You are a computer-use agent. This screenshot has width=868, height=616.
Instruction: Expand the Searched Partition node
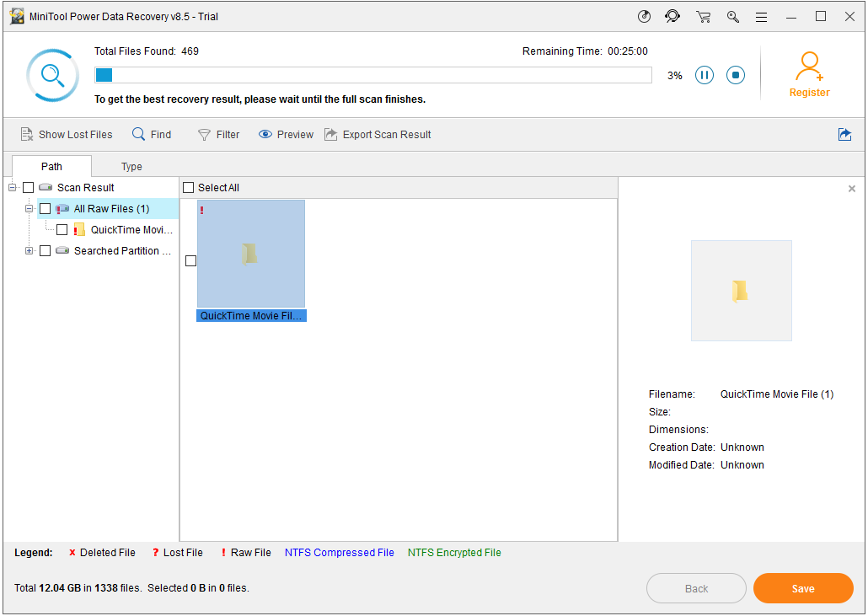click(x=29, y=251)
